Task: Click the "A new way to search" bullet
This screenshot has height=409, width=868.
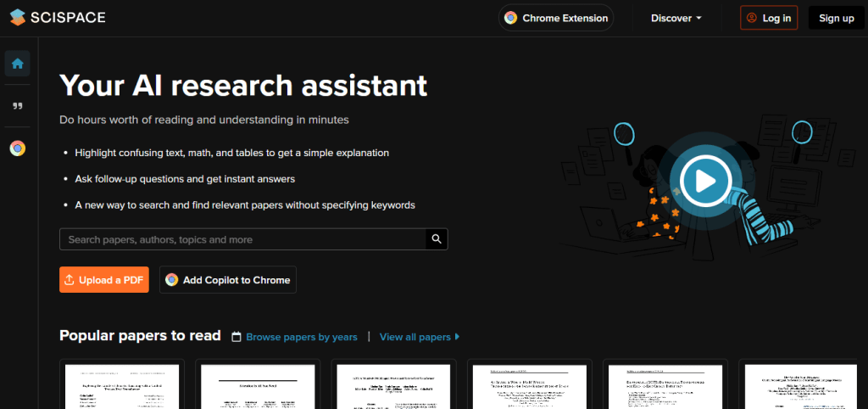Action: coord(245,205)
